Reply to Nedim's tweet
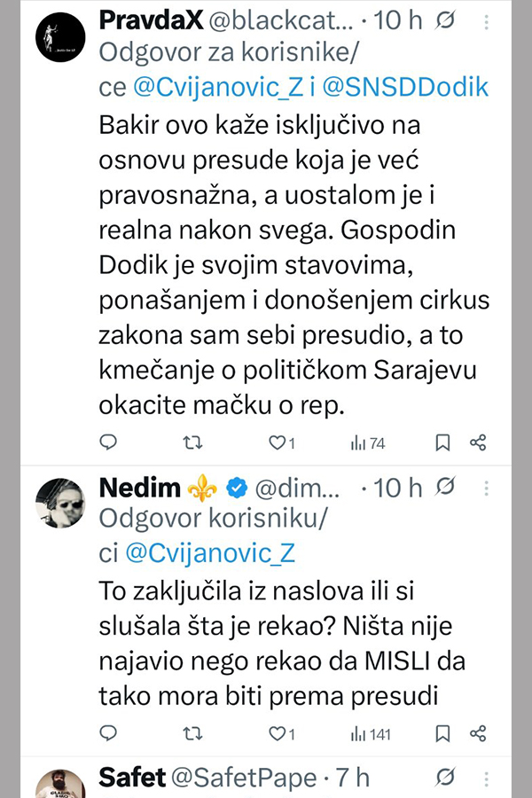The height and width of the screenshot is (798, 532). coord(108,733)
